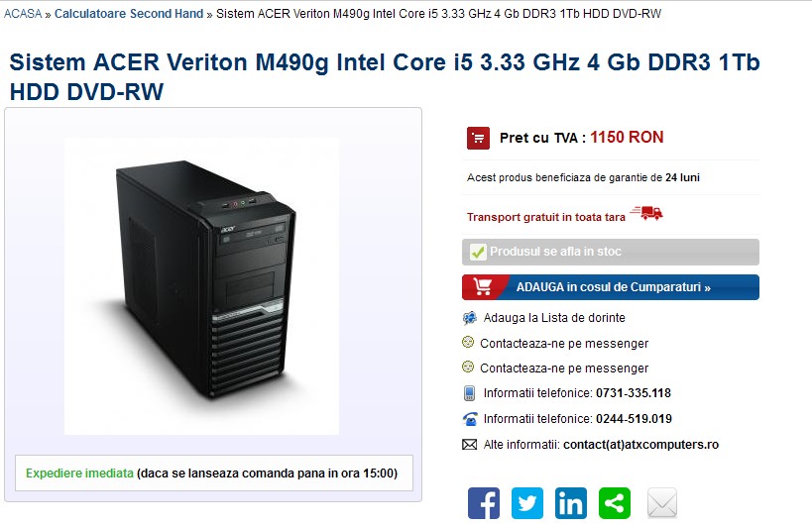
Task: Share product via Twitter bird icon
Action: point(527,502)
